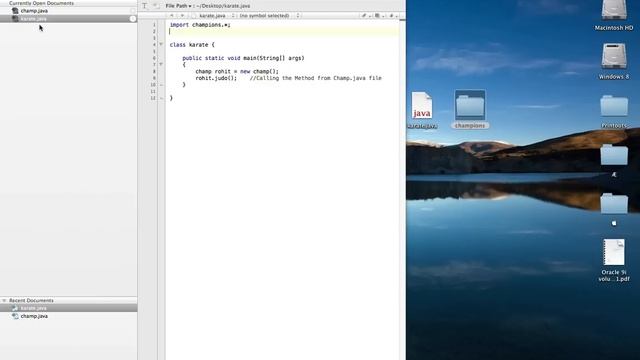Click the 'public static void main' line
Image resolution: width=640 pixels, height=360 pixels.
pyautogui.click(x=243, y=58)
